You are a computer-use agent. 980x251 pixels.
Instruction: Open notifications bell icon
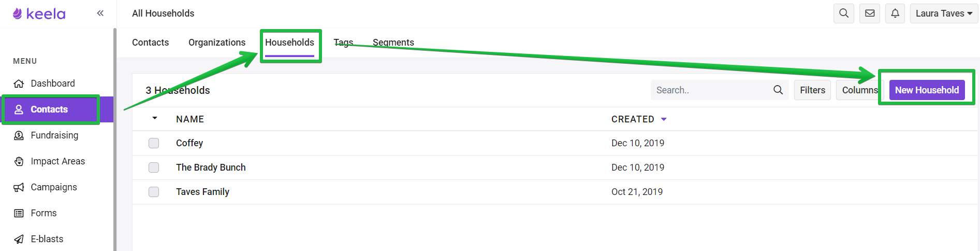point(895,13)
